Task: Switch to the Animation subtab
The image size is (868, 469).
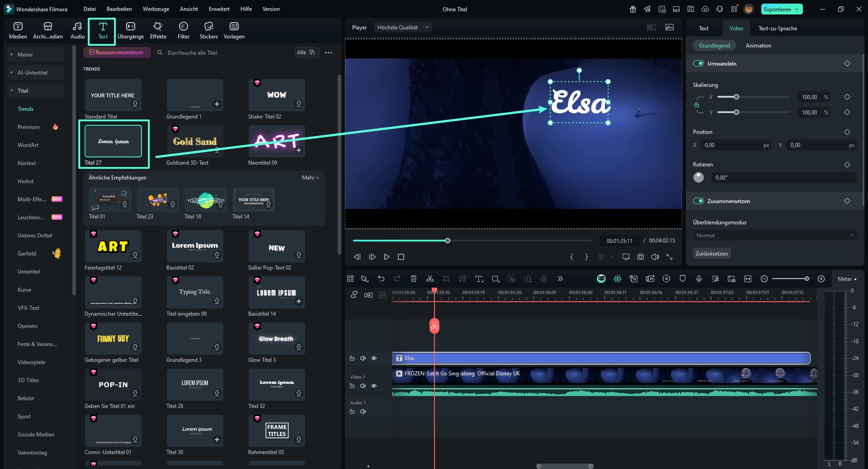Action: tap(758, 46)
